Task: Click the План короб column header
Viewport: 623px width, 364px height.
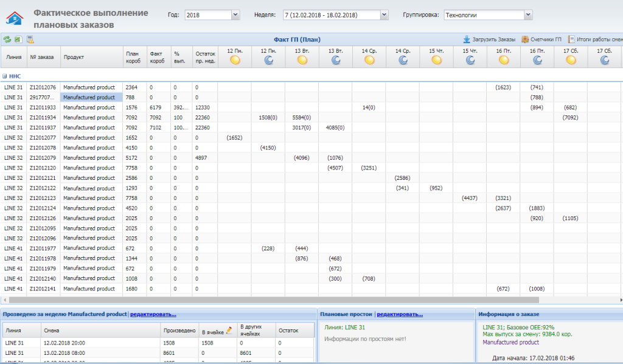Action: 134,57
